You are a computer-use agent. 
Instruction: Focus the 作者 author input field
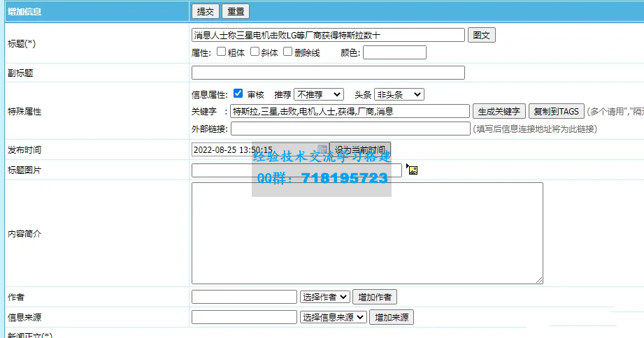tap(244, 297)
